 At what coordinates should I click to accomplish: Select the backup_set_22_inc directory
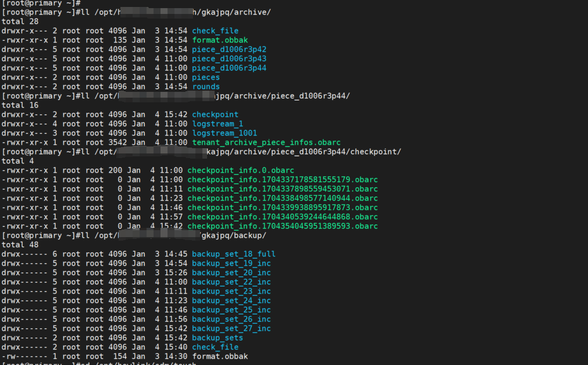pos(231,282)
